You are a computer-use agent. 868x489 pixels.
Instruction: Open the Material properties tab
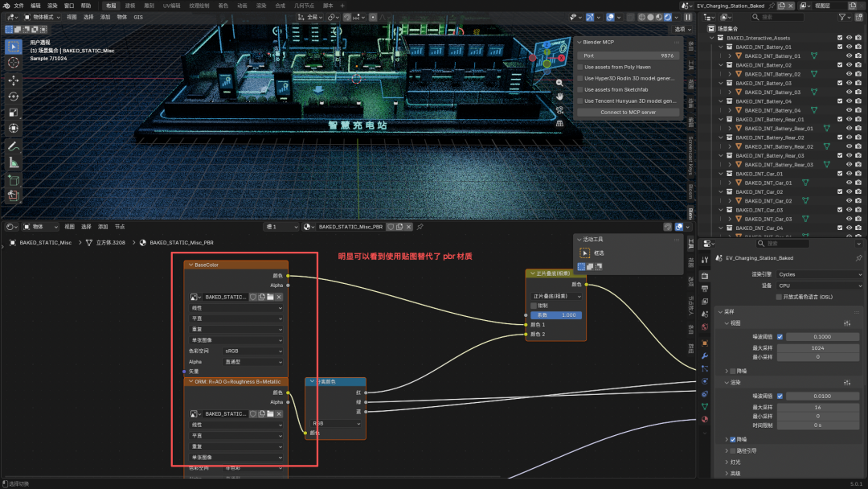705,419
